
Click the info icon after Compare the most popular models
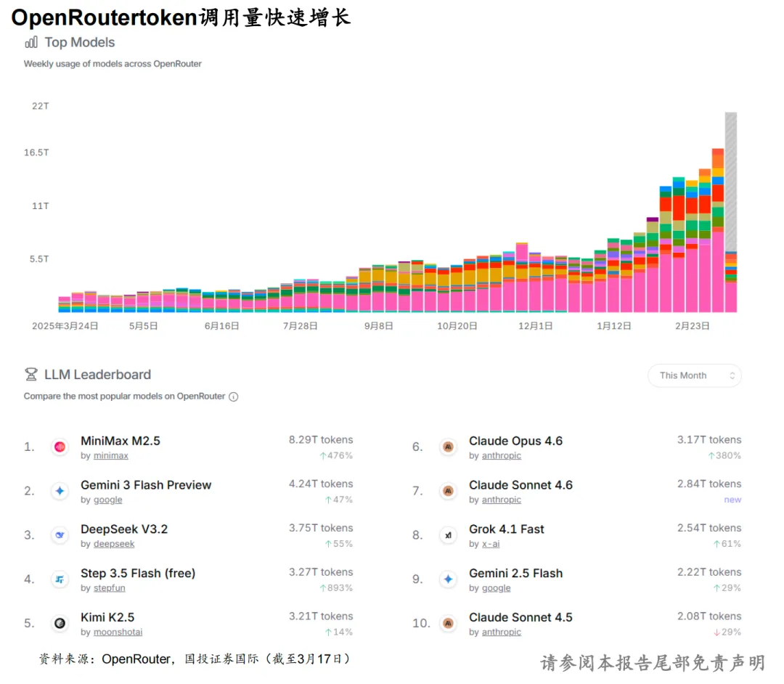tap(234, 396)
